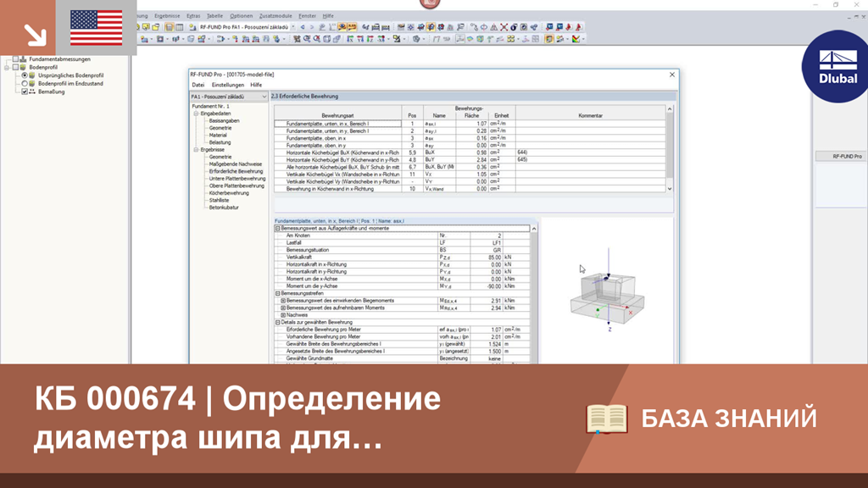Click the folder open icon at the toolbar's left

coord(156,27)
